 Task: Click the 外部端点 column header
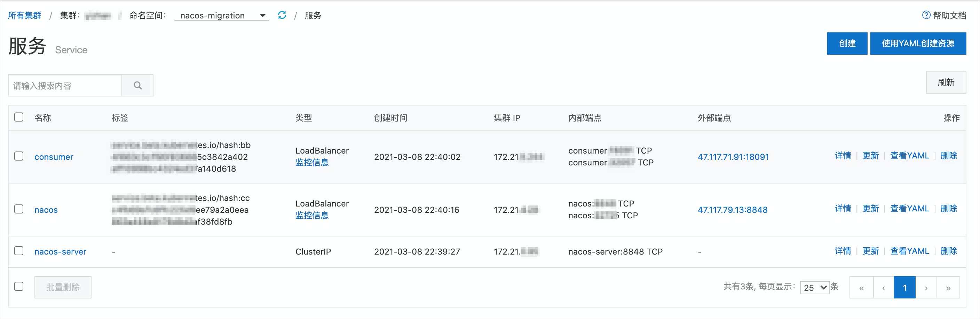point(714,118)
